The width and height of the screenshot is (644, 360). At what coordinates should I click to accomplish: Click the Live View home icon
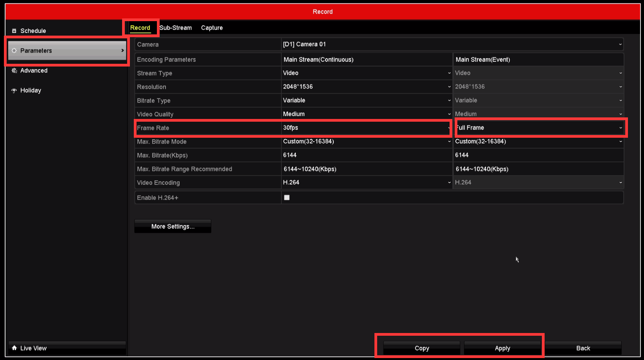click(x=14, y=348)
